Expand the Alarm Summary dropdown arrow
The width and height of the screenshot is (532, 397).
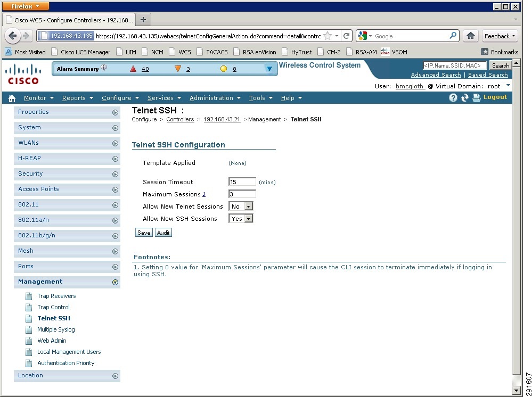click(269, 69)
